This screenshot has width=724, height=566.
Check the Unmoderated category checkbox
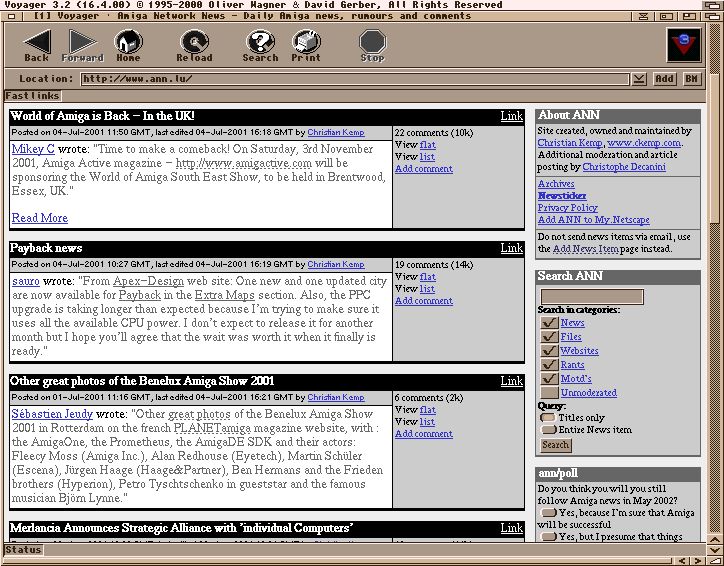click(549, 392)
